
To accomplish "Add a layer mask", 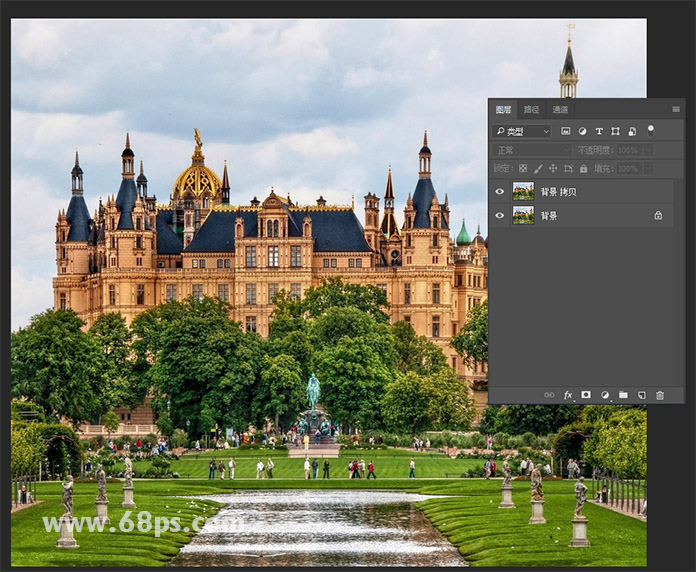I will coord(586,394).
